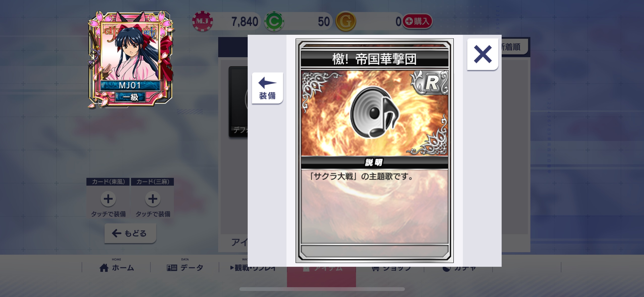Image resolution: width=644 pixels, height=297 pixels.
Task: Select the dark default item thumbnail
Action: click(x=238, y=102)
